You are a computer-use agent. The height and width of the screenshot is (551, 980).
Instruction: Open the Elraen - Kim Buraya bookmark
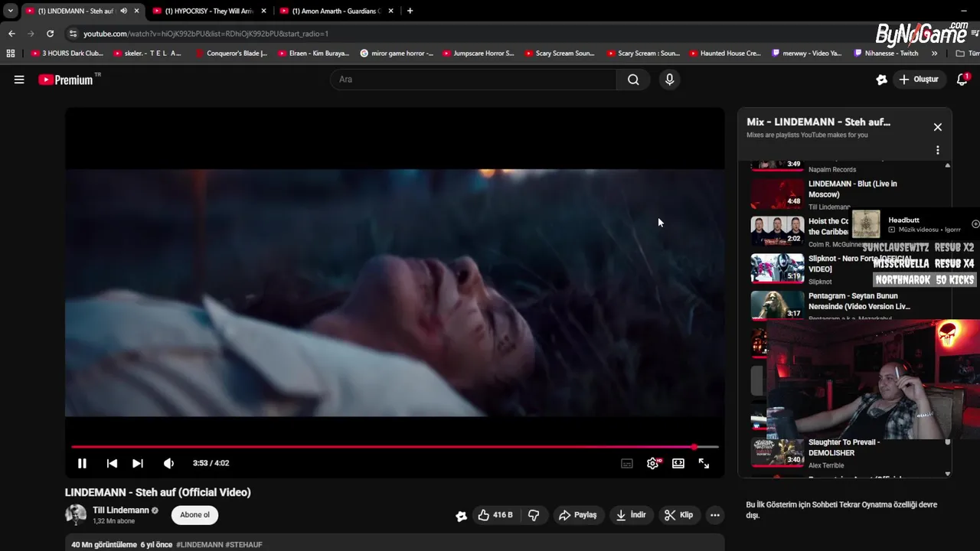pyautogui.click(x=313, y=54)
